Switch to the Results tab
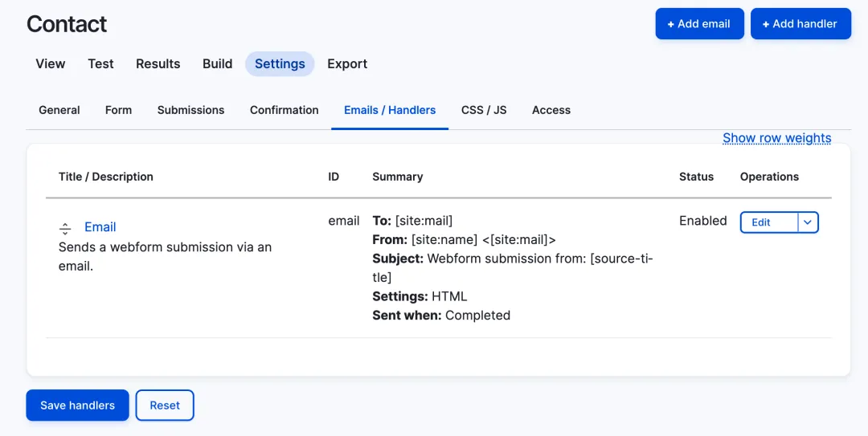Screen dimensions: 868x436 158,63
